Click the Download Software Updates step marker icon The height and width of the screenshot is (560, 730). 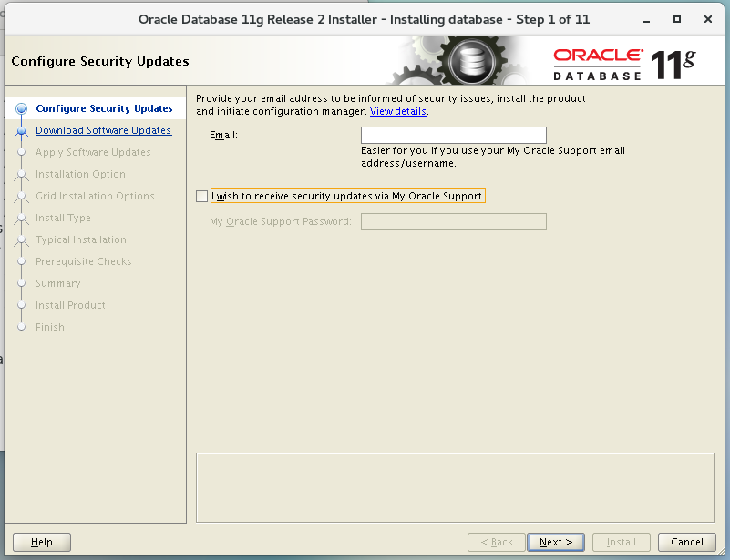(21, 132)
